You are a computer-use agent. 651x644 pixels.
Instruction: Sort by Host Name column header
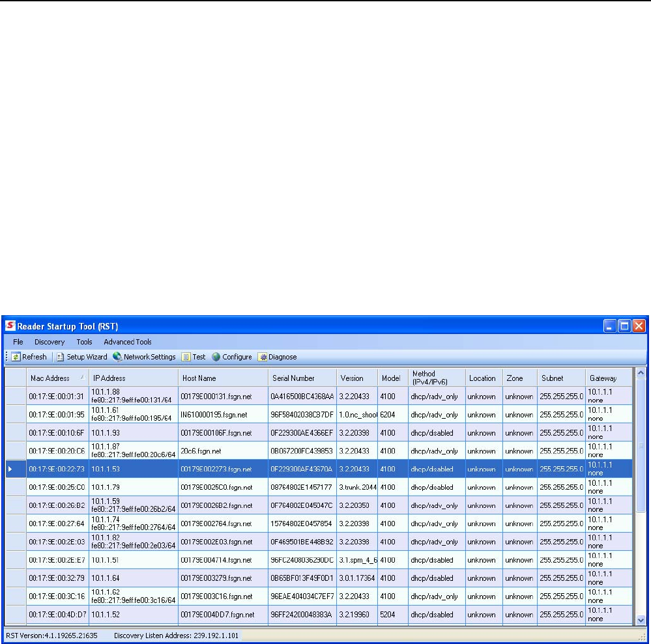(224, 378)
